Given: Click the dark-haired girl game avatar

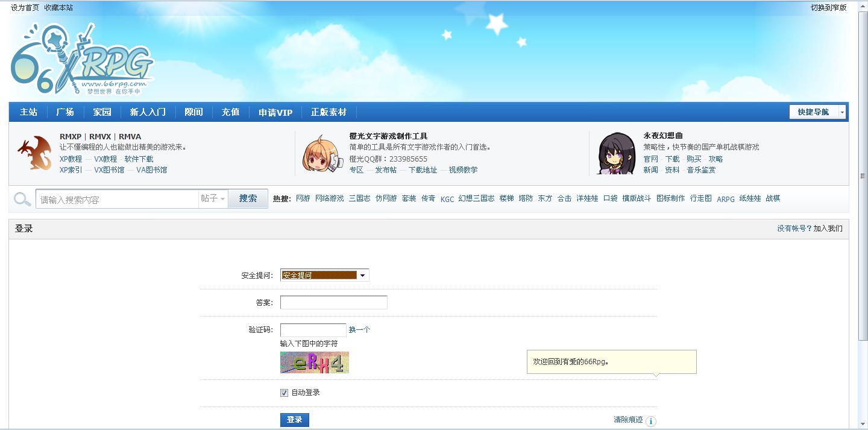Looking at the screenshot, I should tap(617, 153).
